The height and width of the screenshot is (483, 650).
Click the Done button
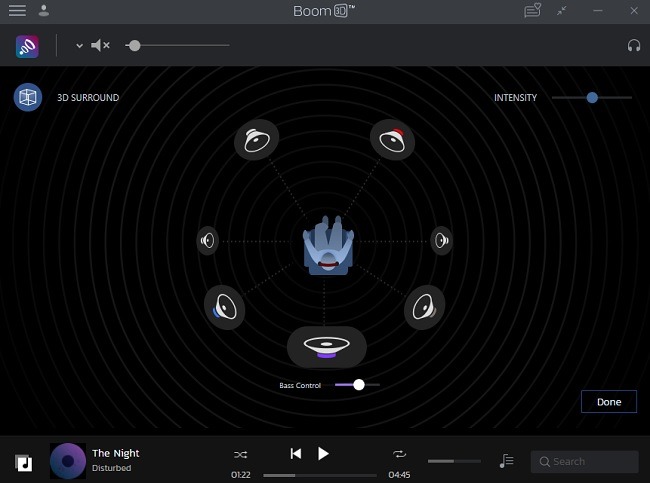[x=609, y=401]
